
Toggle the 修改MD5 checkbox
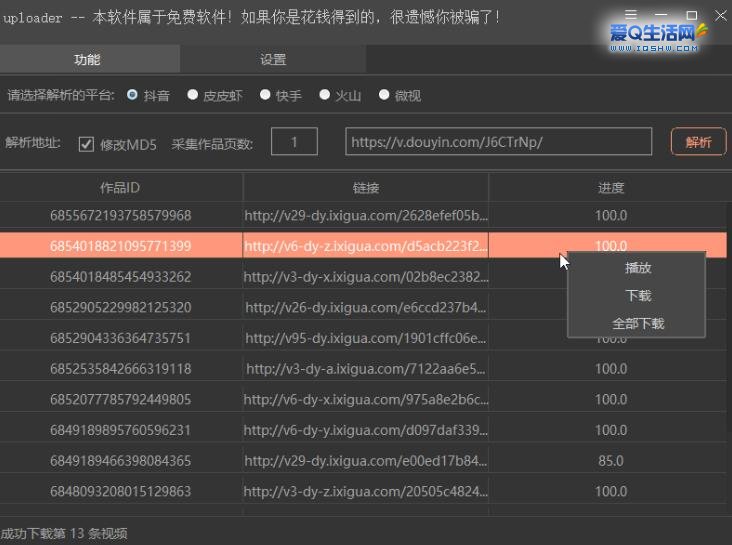(86, 144)
